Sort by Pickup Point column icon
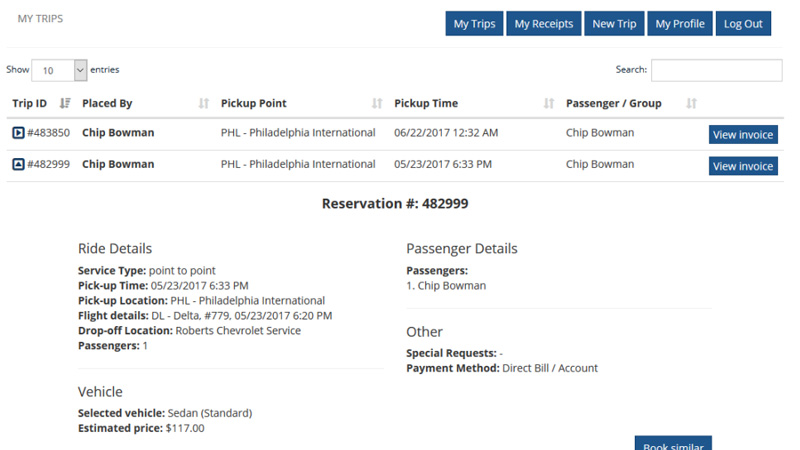 tap(377, 103)
